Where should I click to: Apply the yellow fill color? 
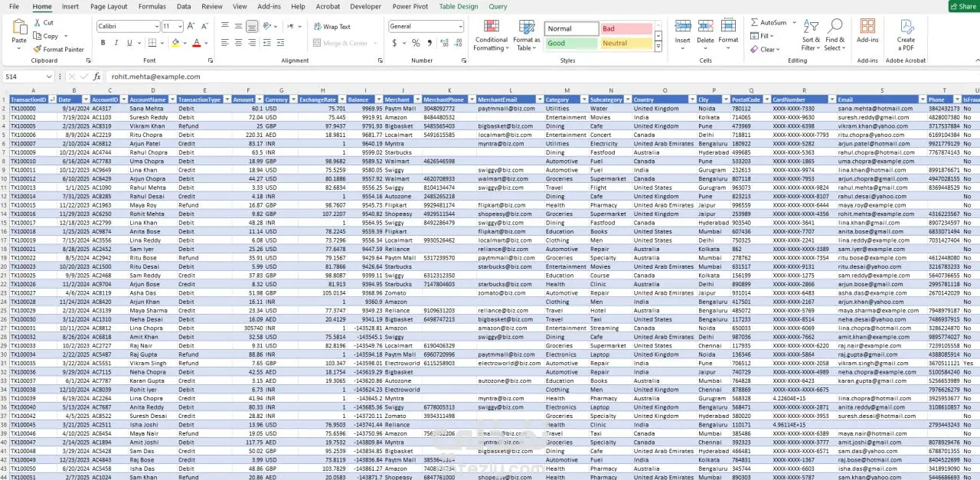(175, 43)
